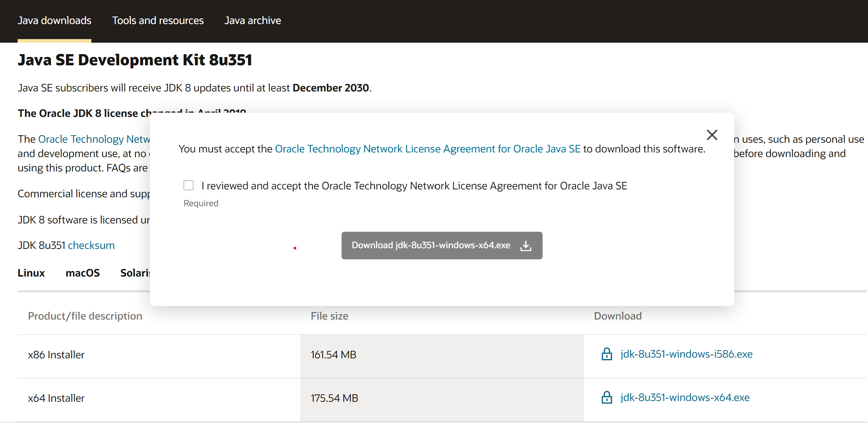This screenshot has height=424, width=868.
Task: Open the Java downloads tab
Action: pos(54,20)
